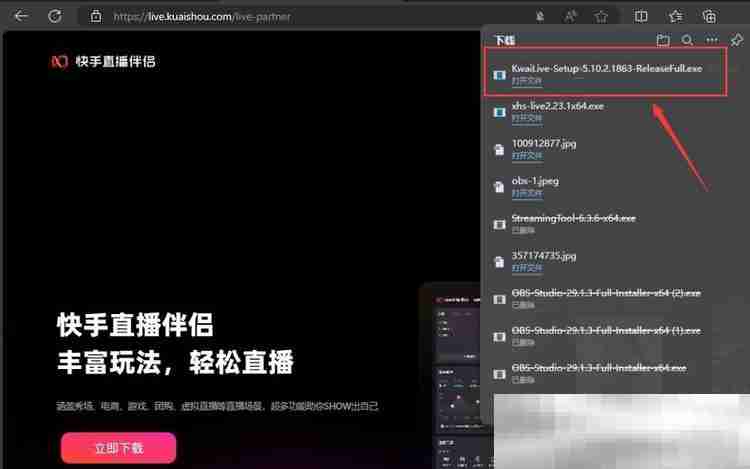Open the downloads folder icon in the downloads panel
The height and width of the screenshot is (469, 750).
(x=663, y=40)
